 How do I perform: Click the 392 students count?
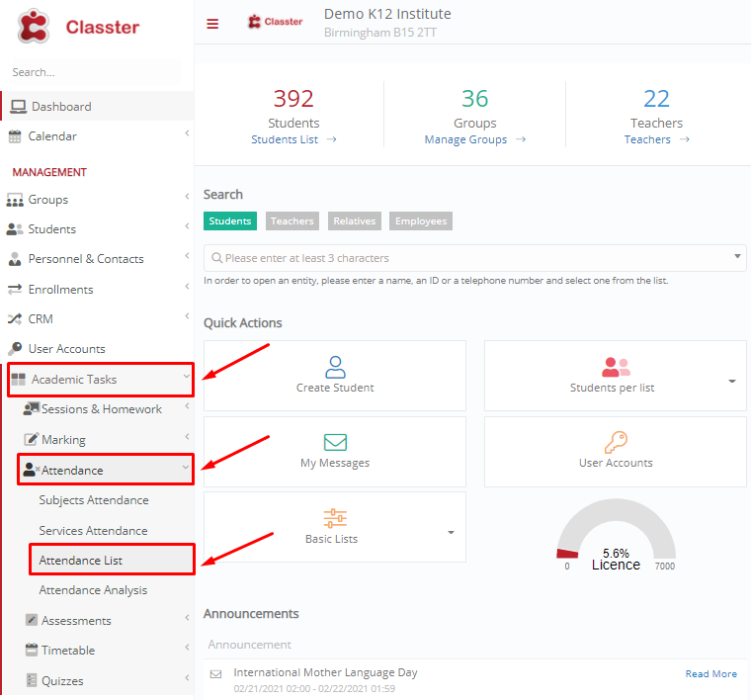(293, 98)
